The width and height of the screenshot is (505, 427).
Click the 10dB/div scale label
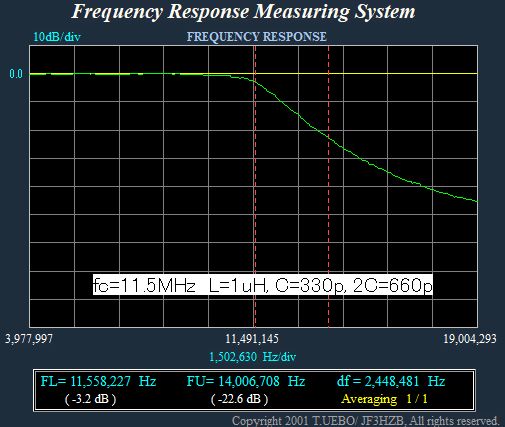click(x=57, y=37)
